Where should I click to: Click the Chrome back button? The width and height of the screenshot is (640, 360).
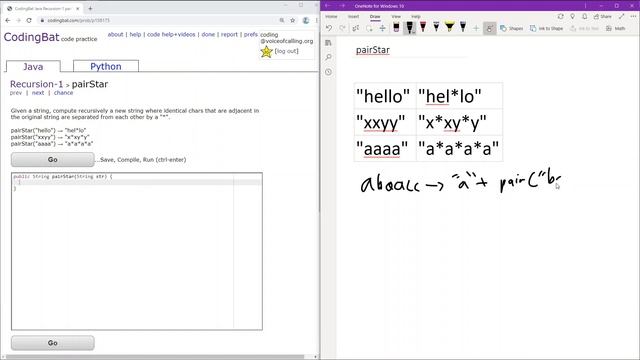[8, 20]
